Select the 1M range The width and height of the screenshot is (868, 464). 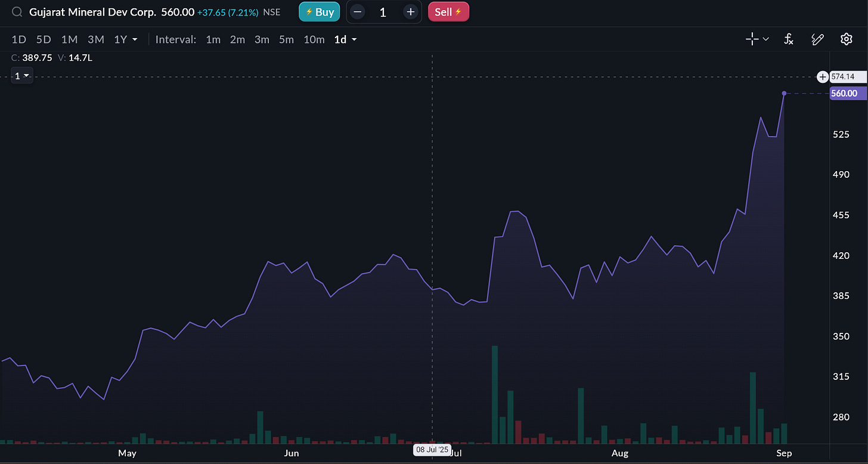[x=70, y=39]
